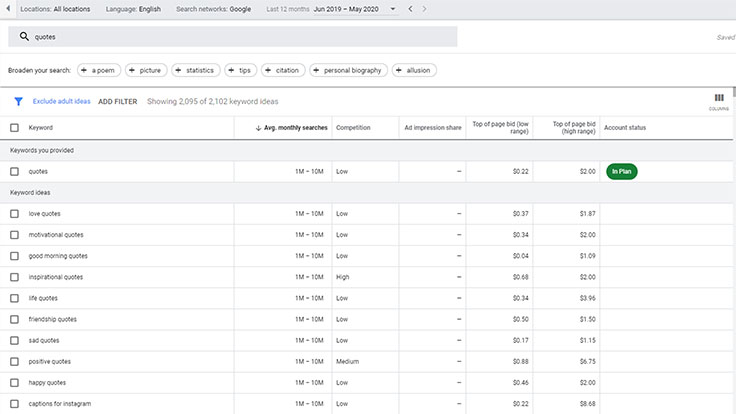Sort by Avg. monthly searches header
The image size is (737, 414).
[x=295, y=128]
